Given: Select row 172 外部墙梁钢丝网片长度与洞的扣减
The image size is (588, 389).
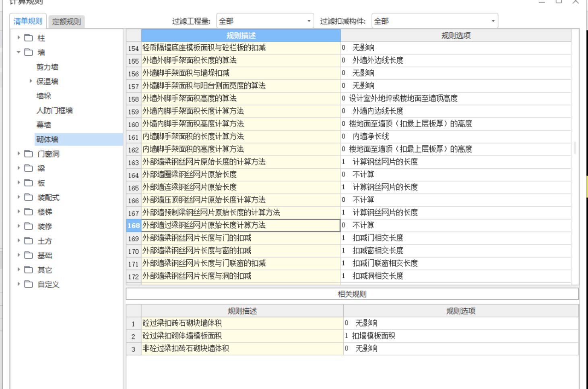Looking at the screenshot, I should [241, 276].
